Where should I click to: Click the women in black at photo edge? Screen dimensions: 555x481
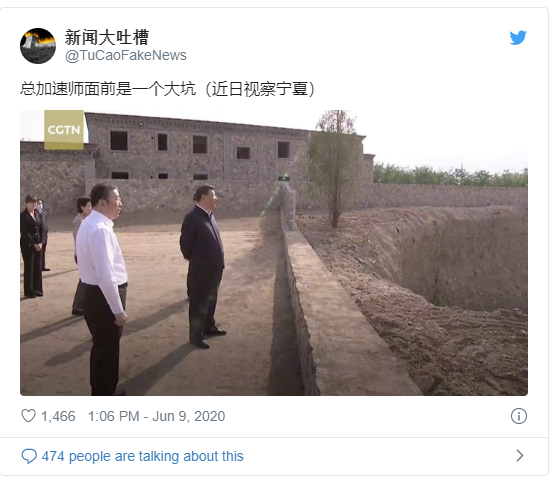pos(34,246)
